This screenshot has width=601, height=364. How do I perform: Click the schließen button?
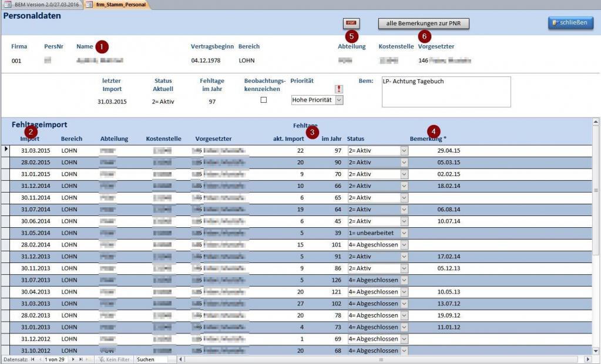coord(569,23)
